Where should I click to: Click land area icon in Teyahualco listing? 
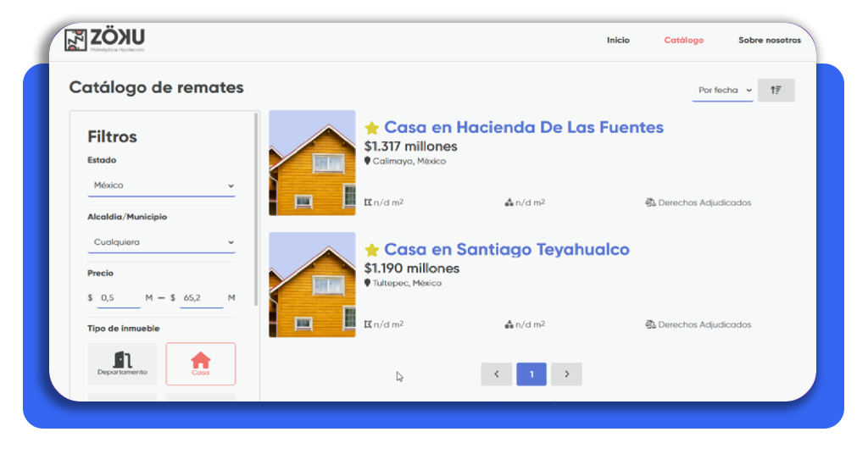click(x=368, y=324)
